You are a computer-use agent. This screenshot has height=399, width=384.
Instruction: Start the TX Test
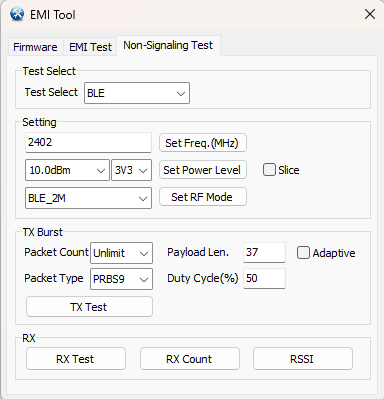89,307
